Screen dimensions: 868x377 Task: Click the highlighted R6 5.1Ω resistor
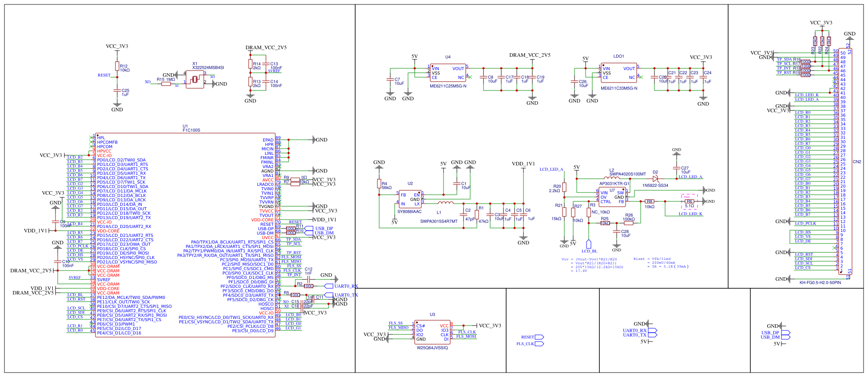click(x=689, y=201)
